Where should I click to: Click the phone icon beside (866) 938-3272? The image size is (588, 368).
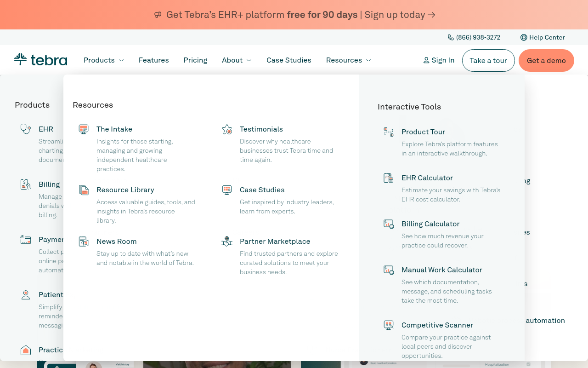pos(451,37)
